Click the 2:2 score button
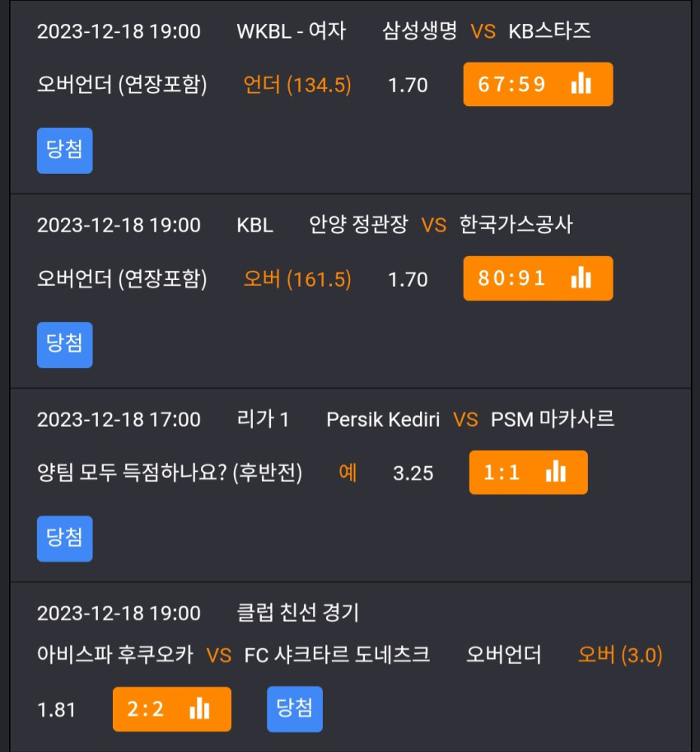Viewport: 700px width, 752px height. coord(172,709)
